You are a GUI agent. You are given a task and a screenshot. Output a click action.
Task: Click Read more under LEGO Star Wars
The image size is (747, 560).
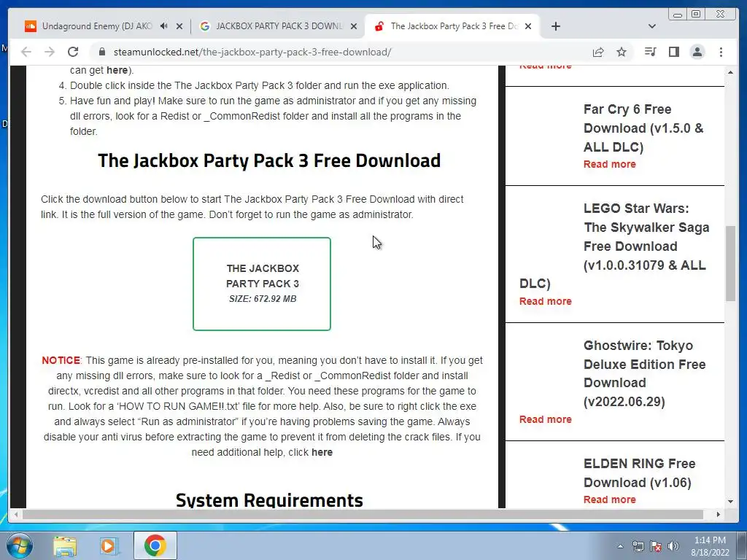[x=545, y=301]
